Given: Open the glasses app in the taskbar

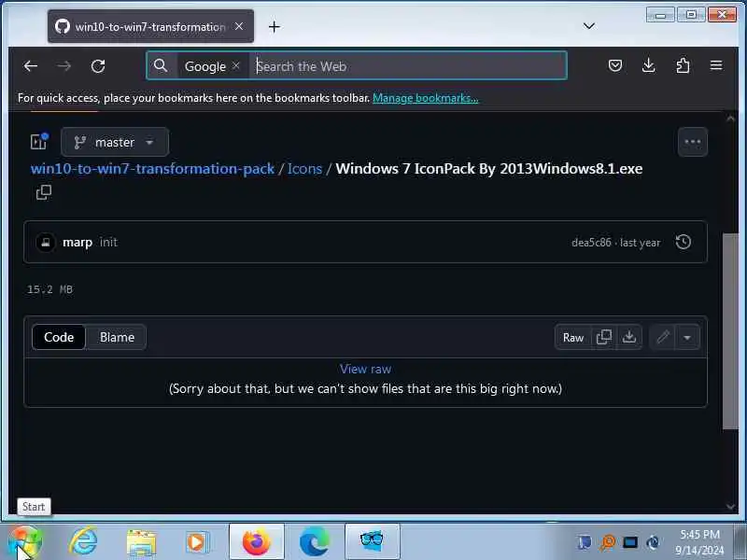Looking at the screenshot, I should pyautogui.click(x=372, y=541).
